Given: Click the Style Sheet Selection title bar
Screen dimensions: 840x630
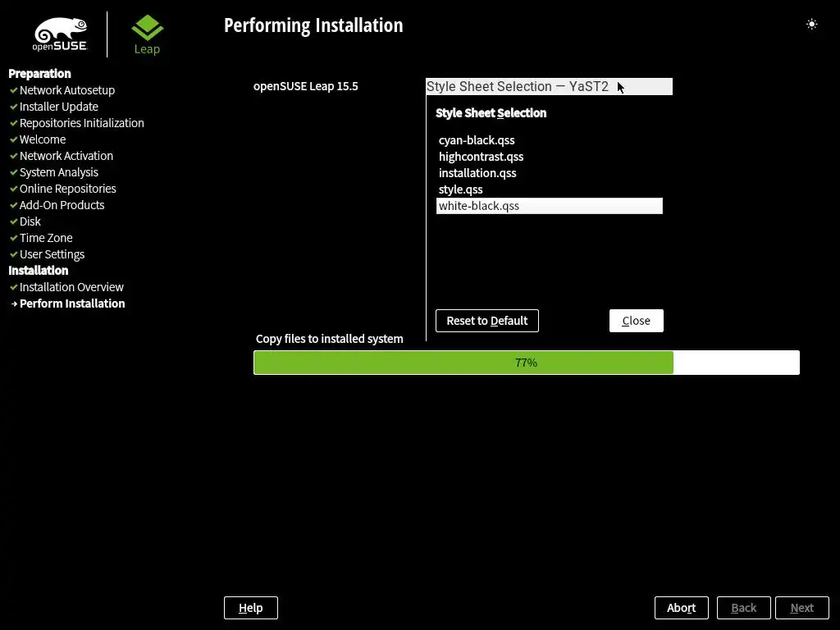Looking at the screenshot, I should (x=549, y=86).
